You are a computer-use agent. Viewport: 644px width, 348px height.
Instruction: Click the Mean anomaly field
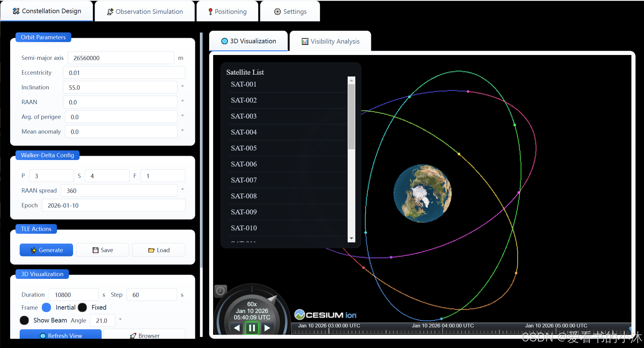click(121, 132)
